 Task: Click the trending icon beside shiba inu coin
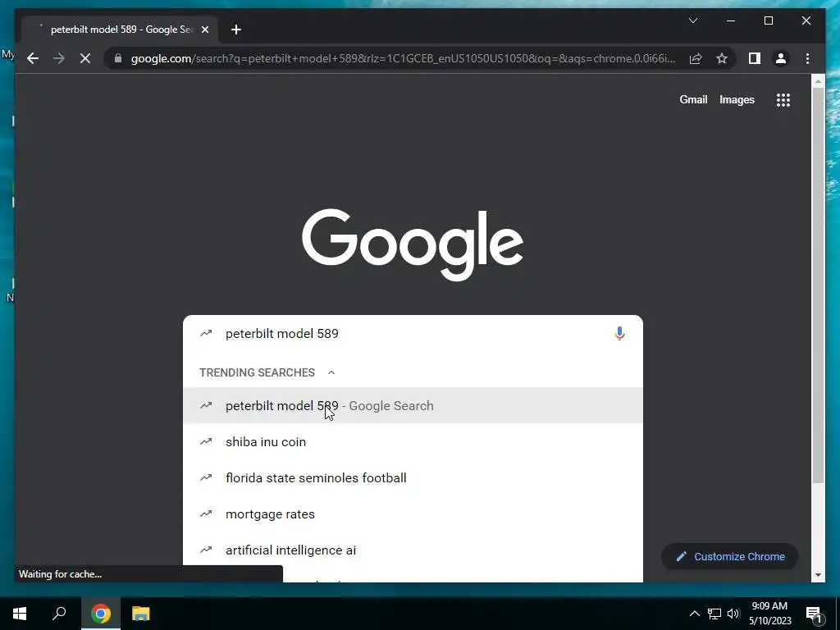[x=206, y=442]
